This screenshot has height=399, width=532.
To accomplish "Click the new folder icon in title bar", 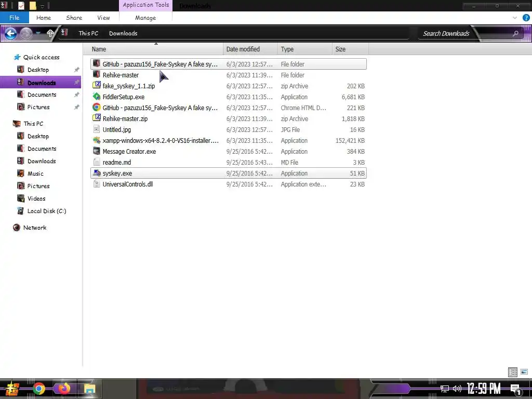I will (33, 5).
